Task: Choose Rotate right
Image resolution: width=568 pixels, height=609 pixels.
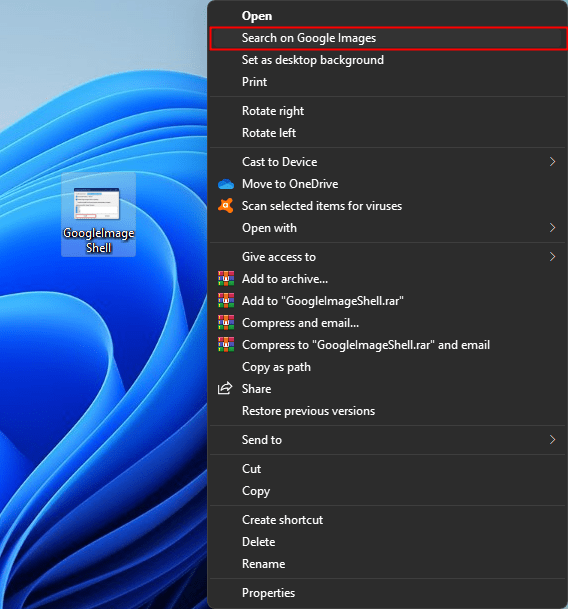Action: click(387, 111)
